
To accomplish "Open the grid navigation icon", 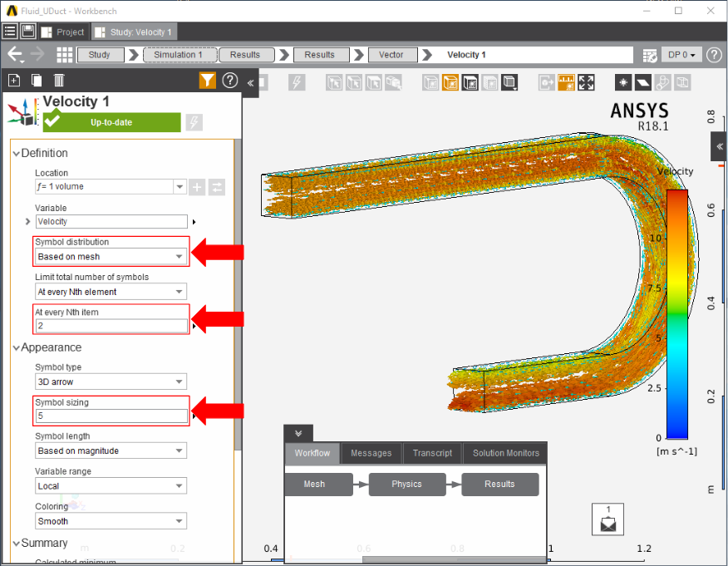I will point(65,55).
